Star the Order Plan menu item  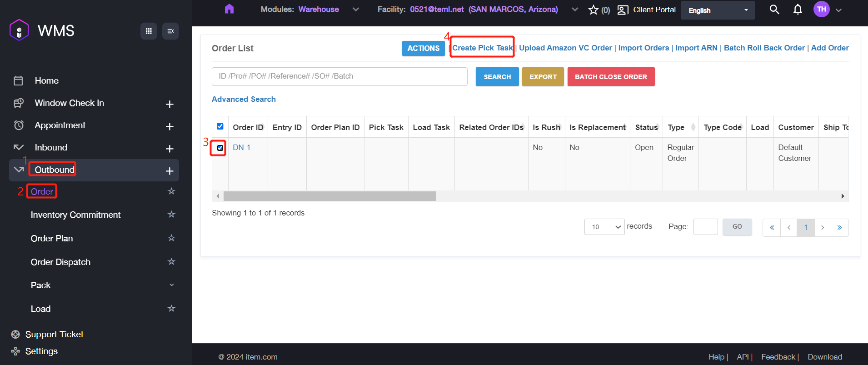[x=171, y=238]
